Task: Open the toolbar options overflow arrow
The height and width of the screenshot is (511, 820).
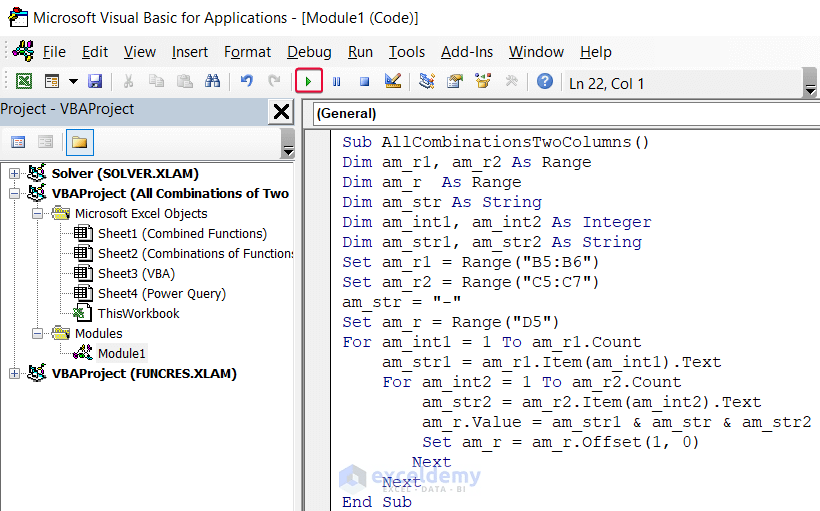Action: point(810,83)
